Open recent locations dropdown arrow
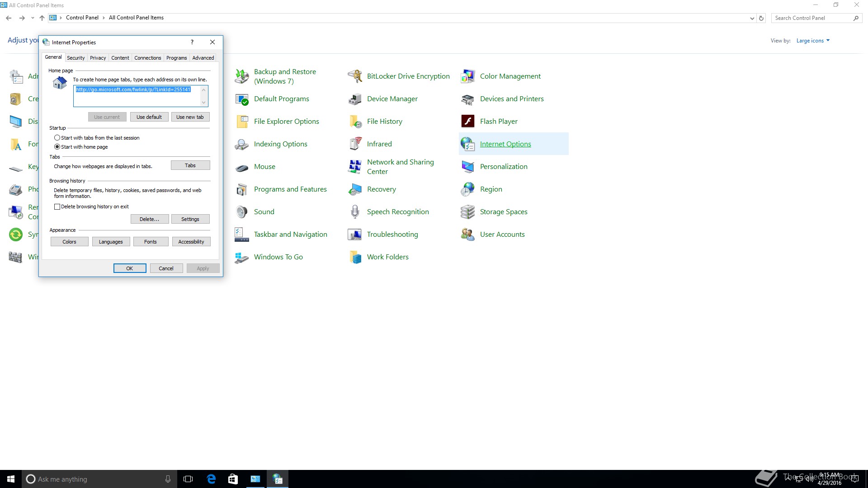Screen dimensions: 868x488 point(33,18)
